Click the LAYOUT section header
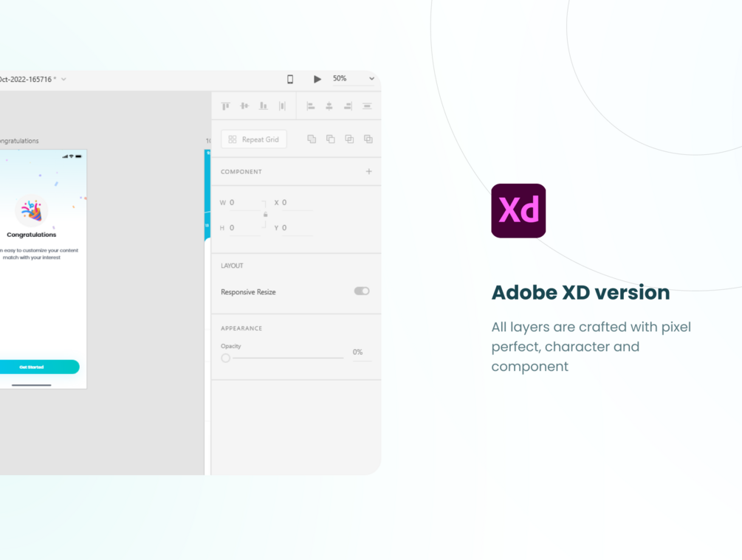 pyautogui.click(x=232, y=266)
